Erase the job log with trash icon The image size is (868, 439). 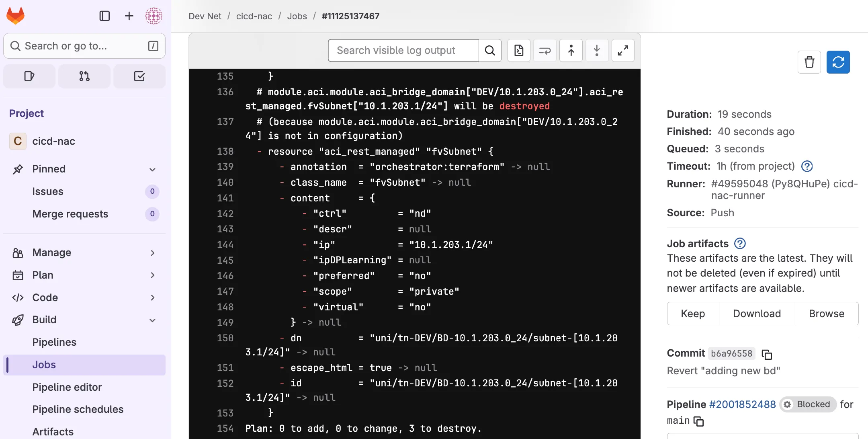(809, 62)
